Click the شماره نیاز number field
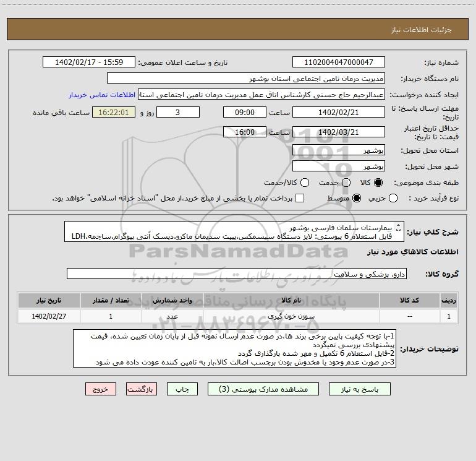 (339, 62)
